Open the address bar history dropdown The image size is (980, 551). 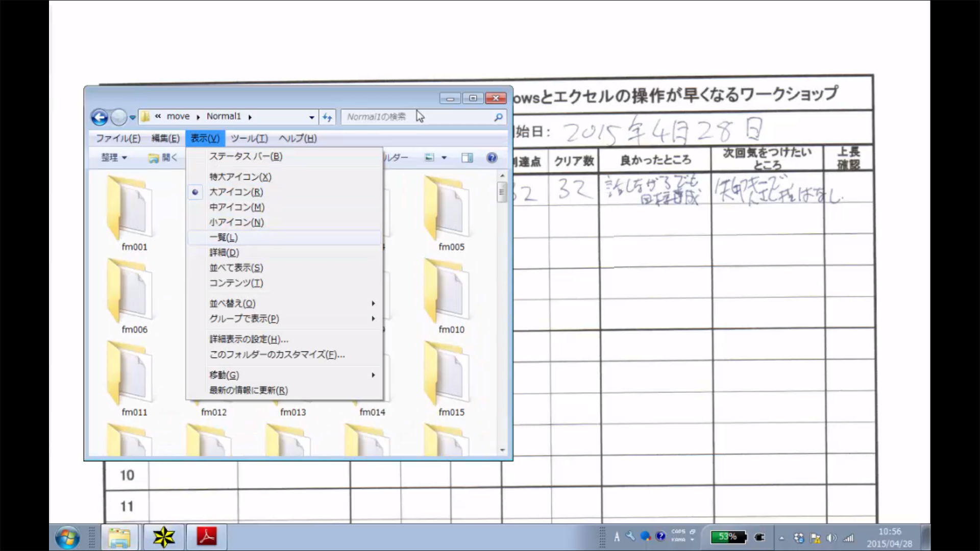(311, 117)
